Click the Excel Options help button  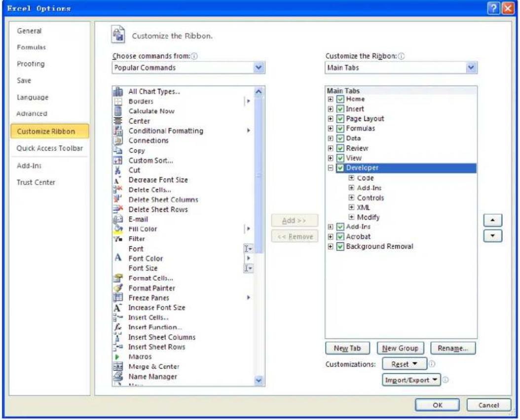point(493,8)
